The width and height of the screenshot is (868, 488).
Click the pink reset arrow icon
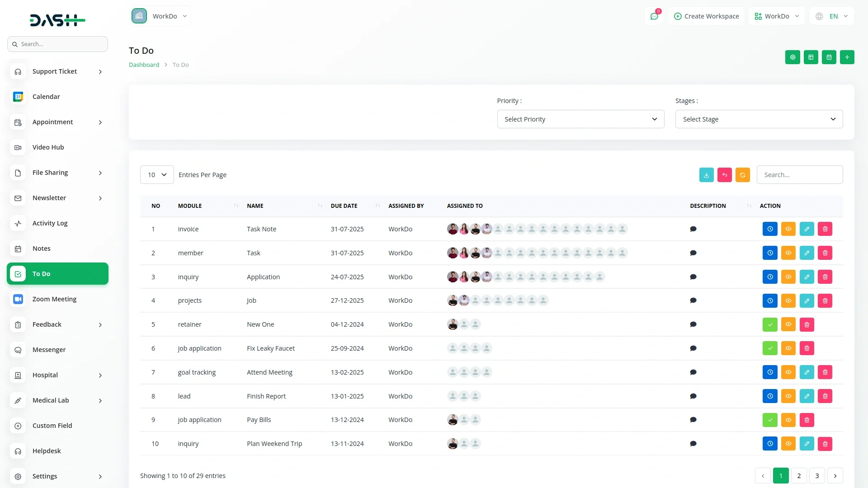pos(724,175)
